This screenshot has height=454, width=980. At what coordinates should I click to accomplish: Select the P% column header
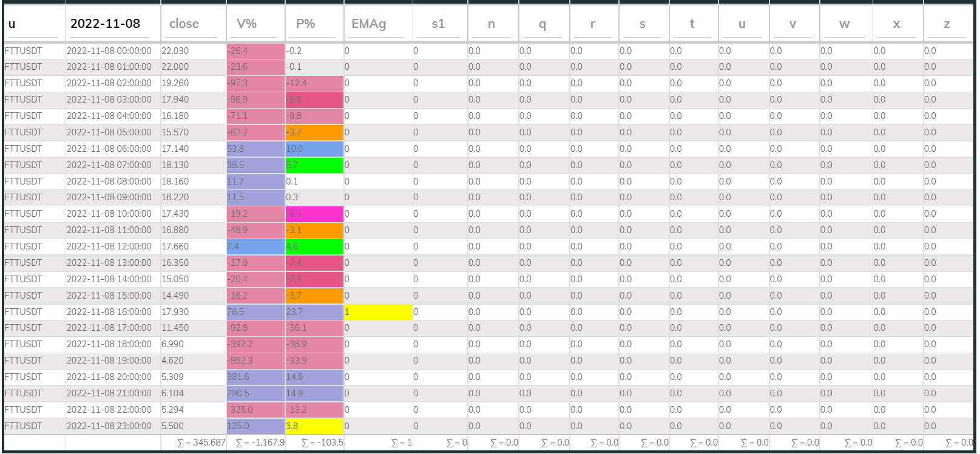[x=305, y=24]
